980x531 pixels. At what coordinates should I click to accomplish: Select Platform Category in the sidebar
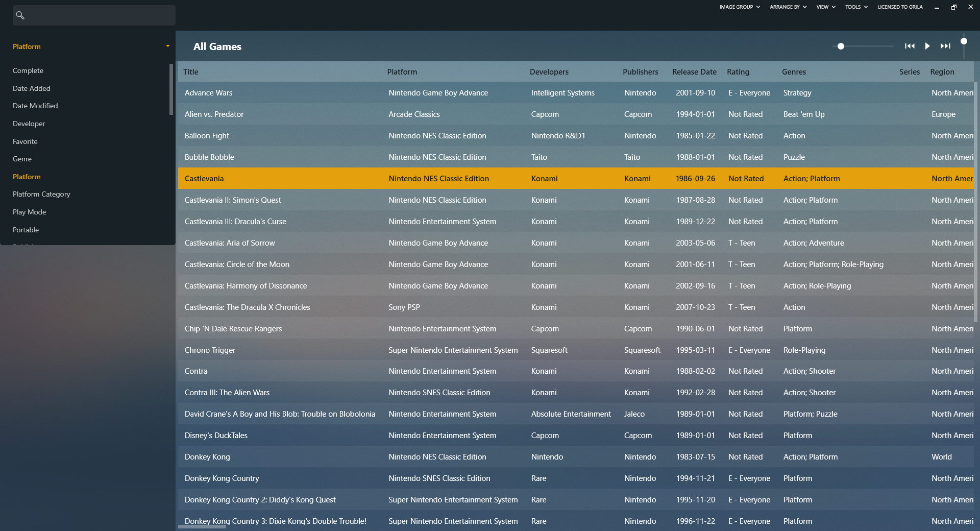tap(41, 194)
